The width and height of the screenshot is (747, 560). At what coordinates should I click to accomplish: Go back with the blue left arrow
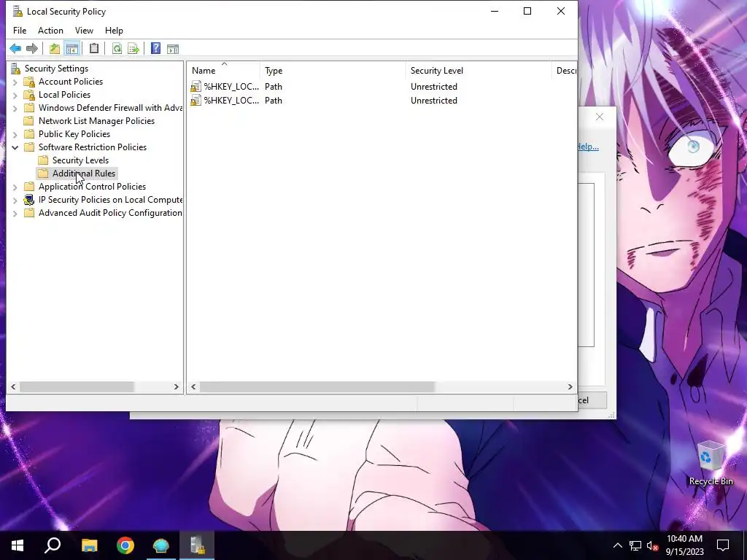[15, 49]
